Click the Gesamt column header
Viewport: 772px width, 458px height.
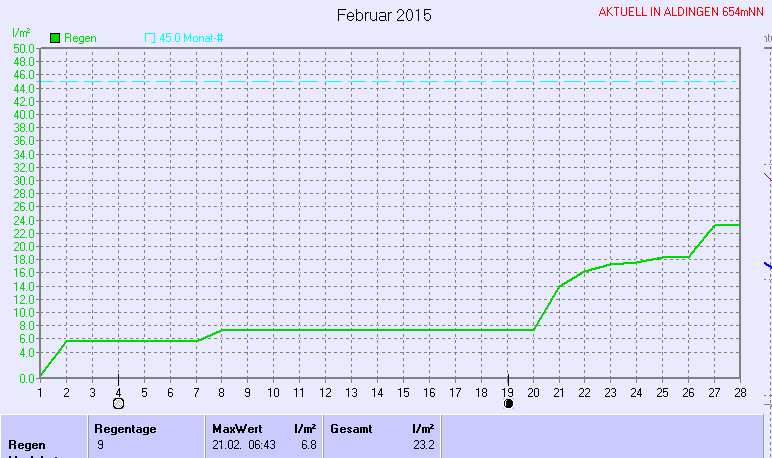(x=350, y=428)
